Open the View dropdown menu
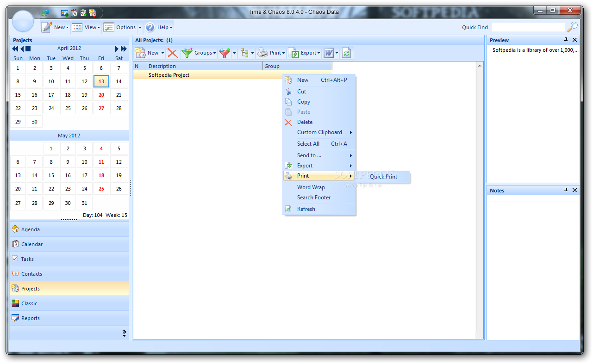 click(86, 27)
